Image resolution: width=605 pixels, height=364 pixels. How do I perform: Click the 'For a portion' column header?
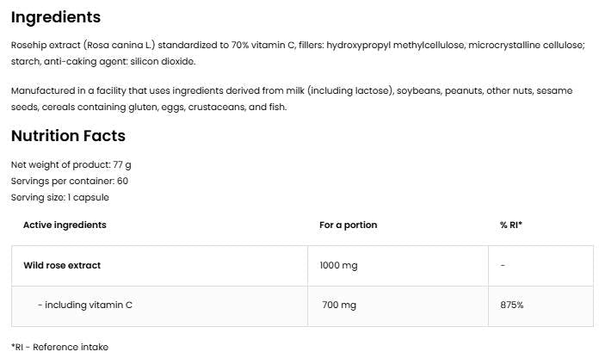348,225
